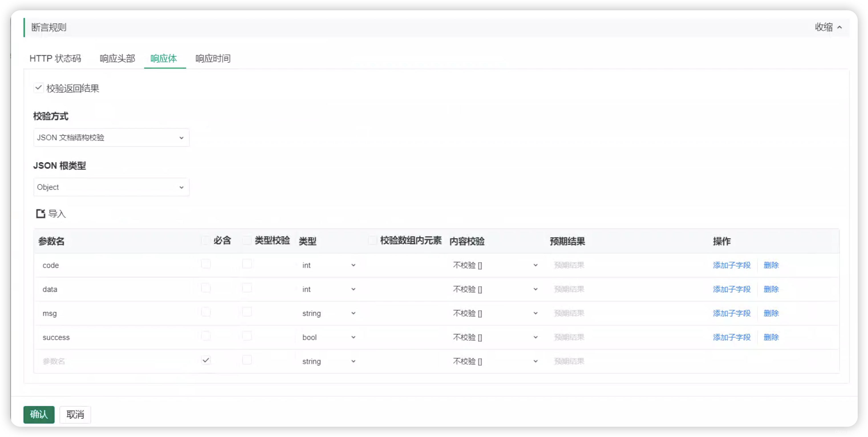Enable 必含 checkbox for success row
The height and width of the screenshot is (437, 868).
(x=206, y=336)
